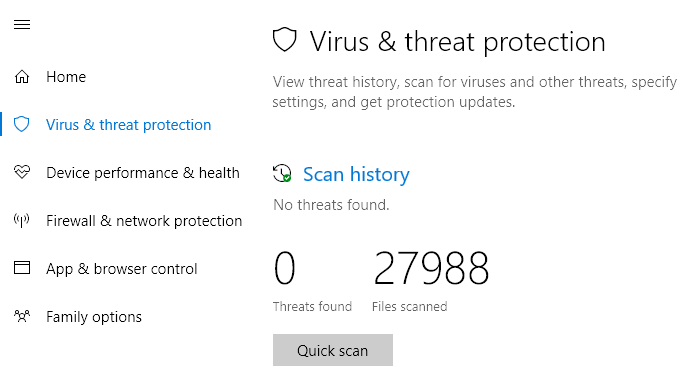This screenshot has height=380, width=680.
Task: Click the Virus & threat protection heading
Action: (457, 43)
